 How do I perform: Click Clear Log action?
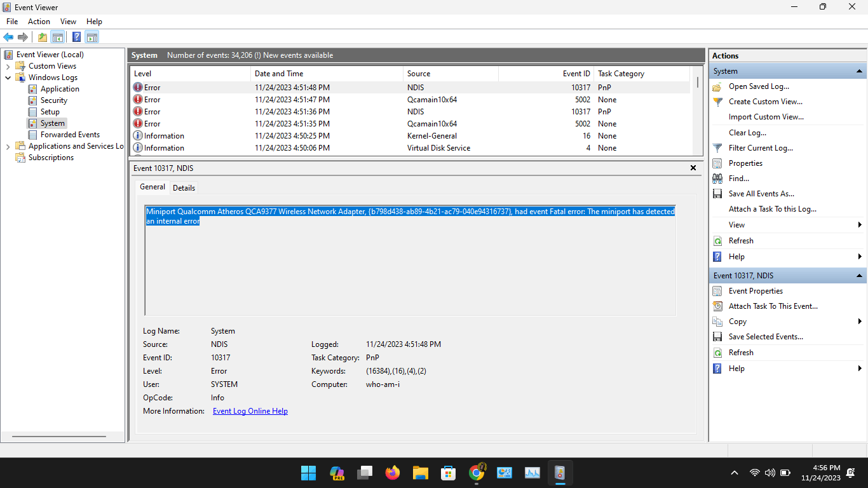747,133
